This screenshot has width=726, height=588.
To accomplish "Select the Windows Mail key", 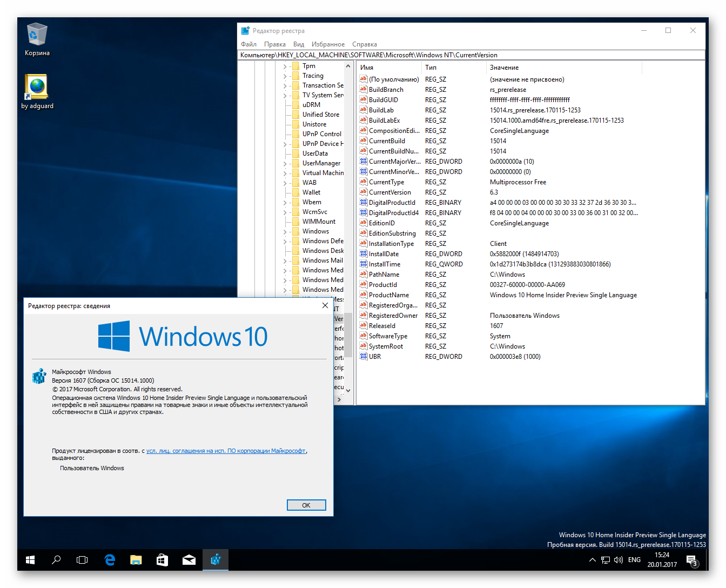I will tap(322, 260).
